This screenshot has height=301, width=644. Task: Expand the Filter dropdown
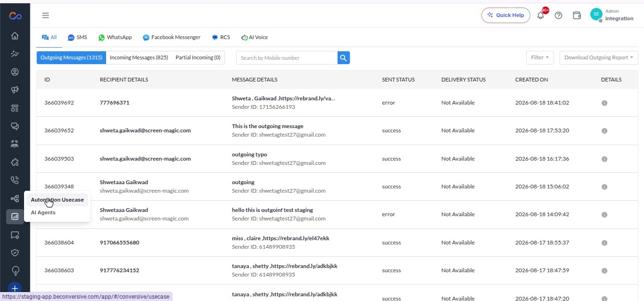[540, 57]
